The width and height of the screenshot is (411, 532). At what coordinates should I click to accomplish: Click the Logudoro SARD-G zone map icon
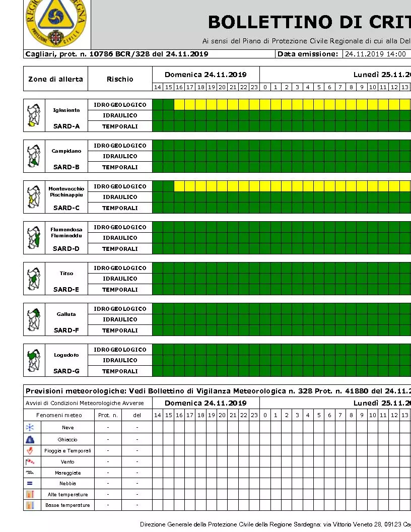pos(34,360)
